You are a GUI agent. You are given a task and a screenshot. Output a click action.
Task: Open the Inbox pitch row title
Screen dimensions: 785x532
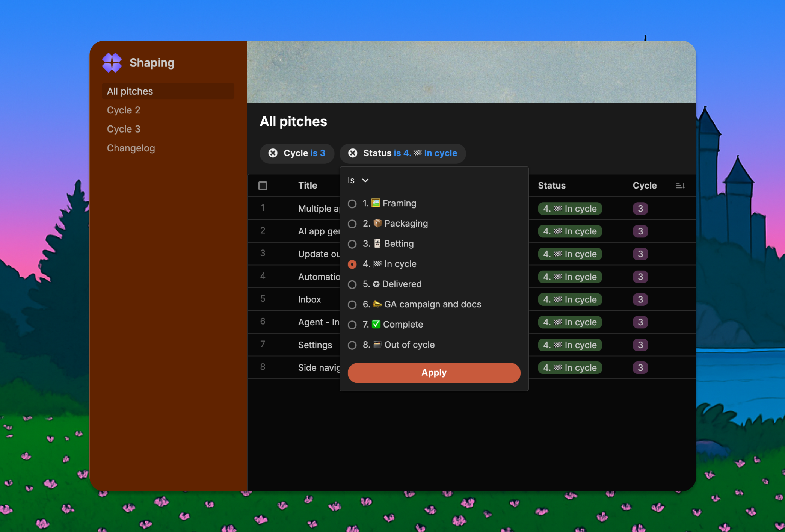click(309, 299)
